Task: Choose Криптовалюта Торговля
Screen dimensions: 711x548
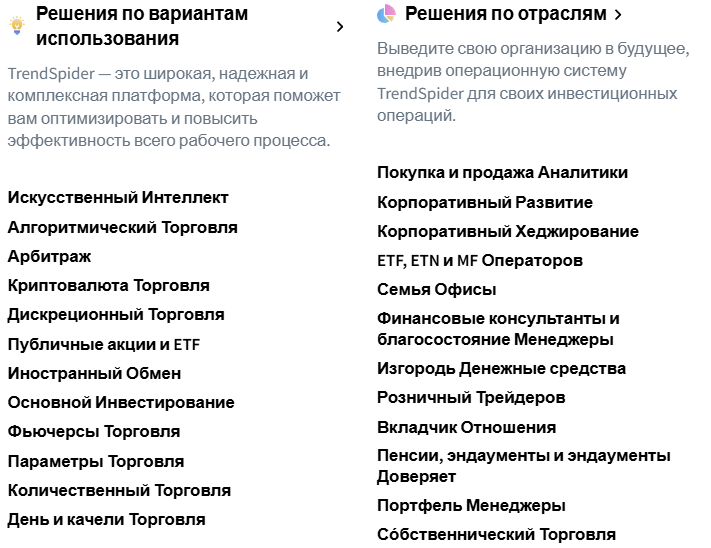Action: point(108,285)
